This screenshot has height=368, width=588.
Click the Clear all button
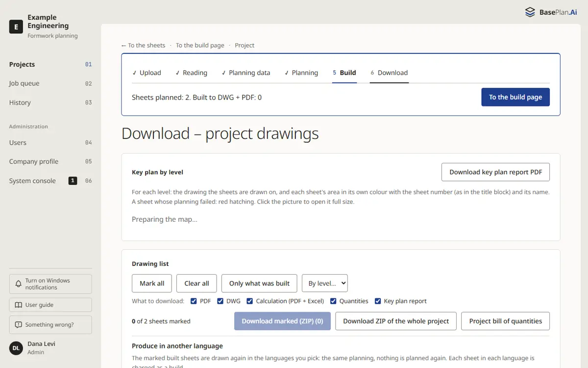point(196,283)
